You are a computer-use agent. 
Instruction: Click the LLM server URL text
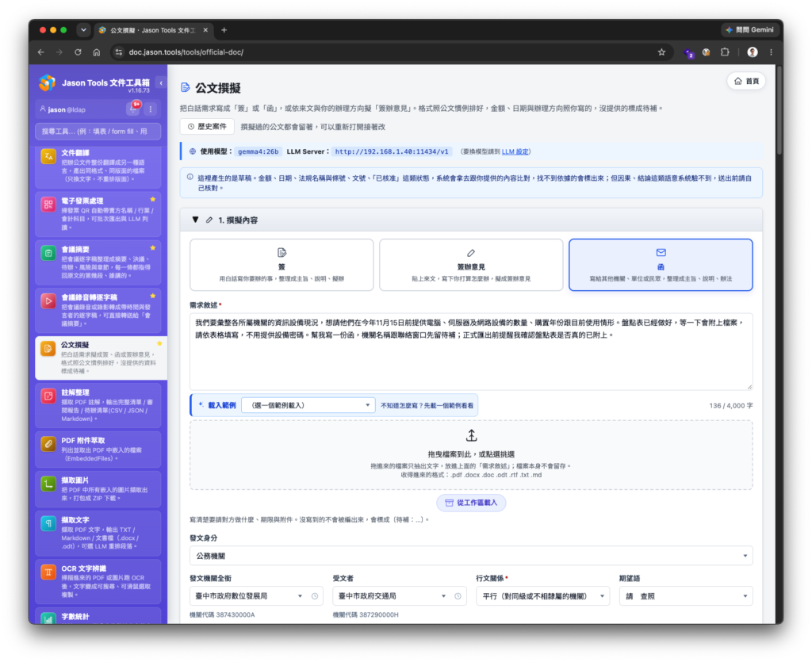click(x=392, y=151)
